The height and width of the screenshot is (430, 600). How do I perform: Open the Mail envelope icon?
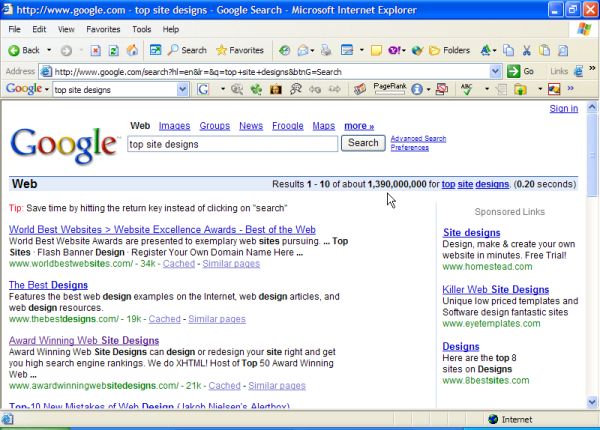point(303,50)
